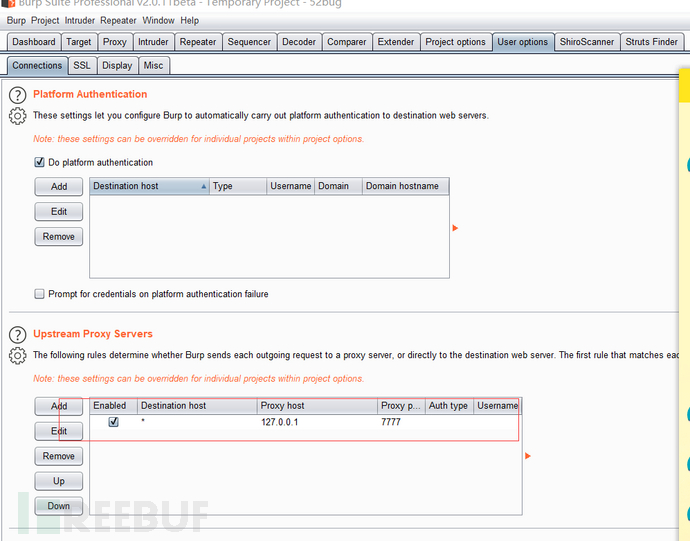The image size is (690, 541).
Task: Select the Misc sub-tab
Action: [154, 66]
